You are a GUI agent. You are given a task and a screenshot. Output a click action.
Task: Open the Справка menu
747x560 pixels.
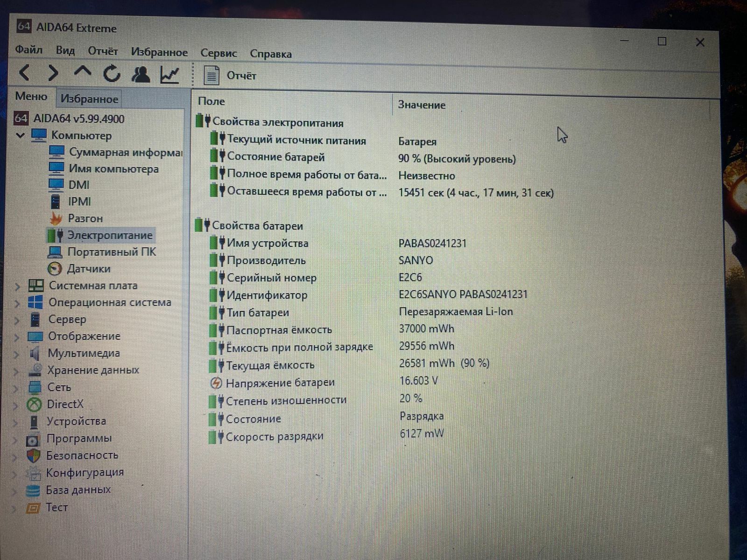coord(271,54)
